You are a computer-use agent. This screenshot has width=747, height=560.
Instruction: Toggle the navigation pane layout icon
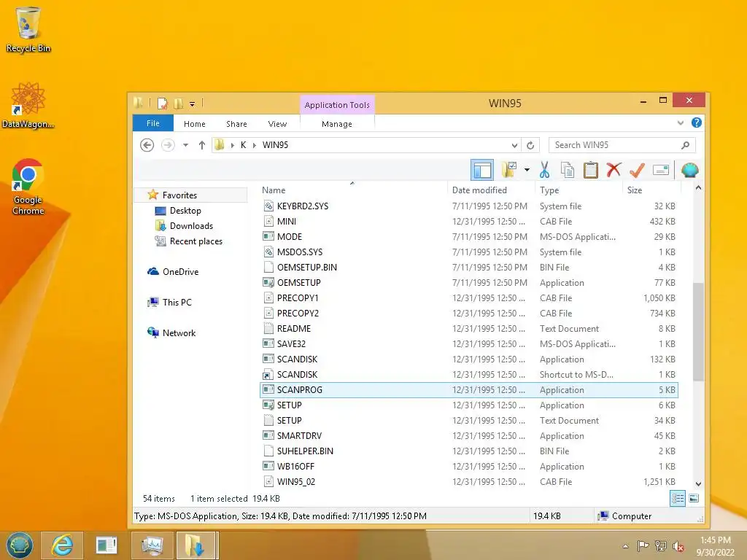(x=481, y=170)
